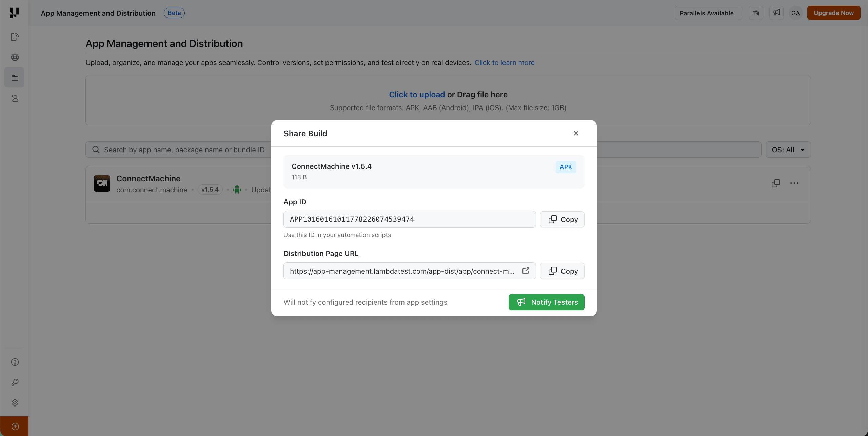Copy the App ID
Viewport: 868px width, 436px height.
562,219
